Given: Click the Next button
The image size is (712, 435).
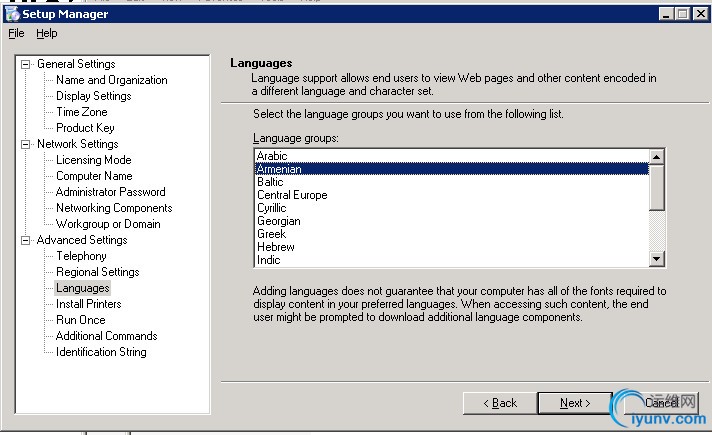Looking at the screenshot, I should click(x=574, y=403).
